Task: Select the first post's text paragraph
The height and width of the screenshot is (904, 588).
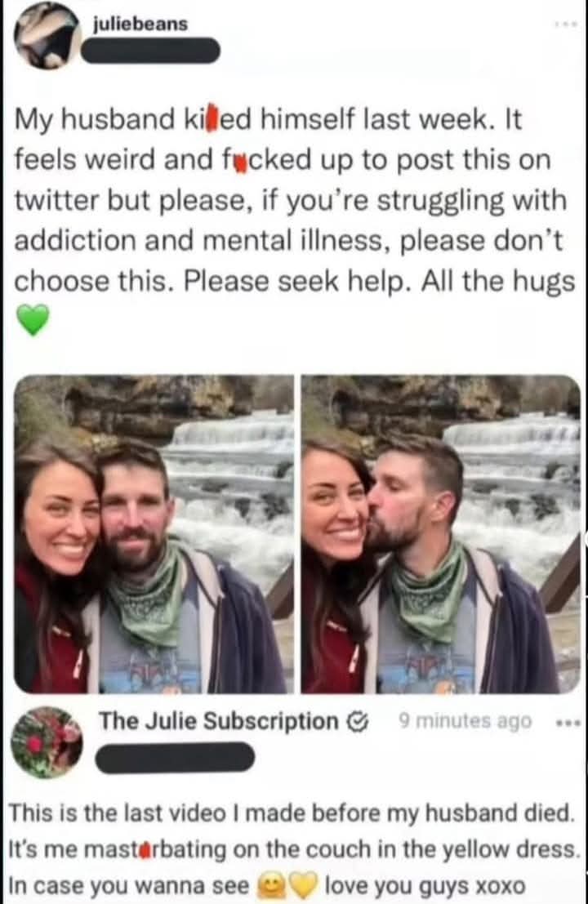Action: [294, 201]
